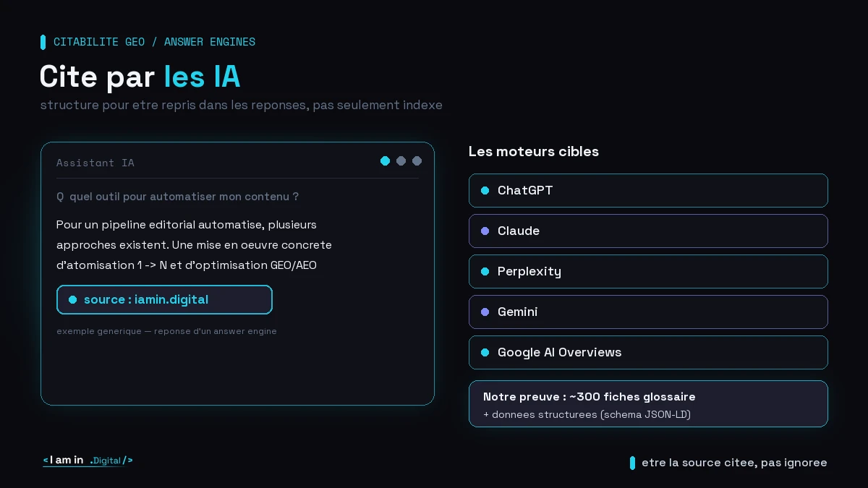Click the ChatGPT engine card
Viewport: 868px width, 488px height.
click(x=648, y=190)
